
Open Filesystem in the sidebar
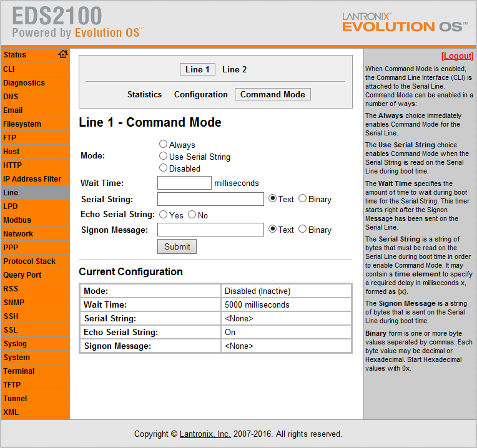coord(36,124)
